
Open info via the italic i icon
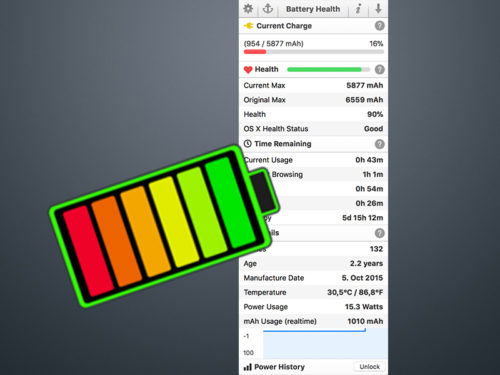pyautogui.click(x=358, y=9)
